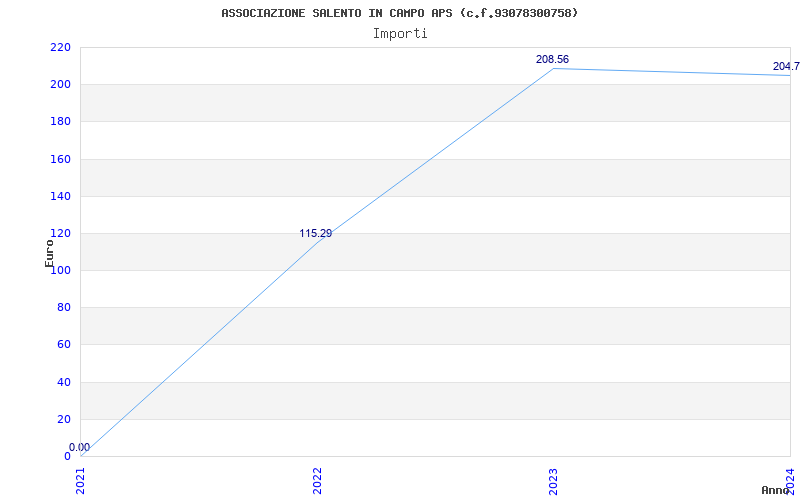Screen dimensions: 800x500
Task: Click the chart title ASSOCIAZIONE SALENTO IN CAMPO APS
Action: (399, 13)
